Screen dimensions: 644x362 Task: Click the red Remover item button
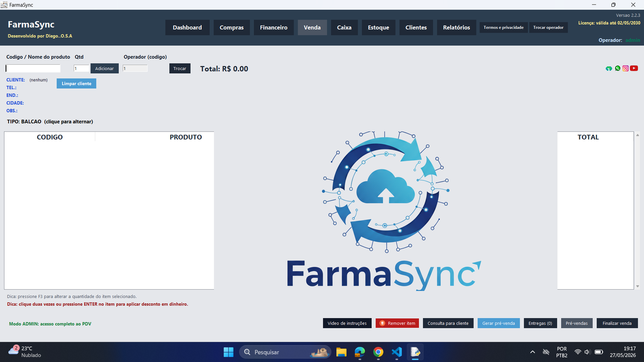(x=397, y=323)
